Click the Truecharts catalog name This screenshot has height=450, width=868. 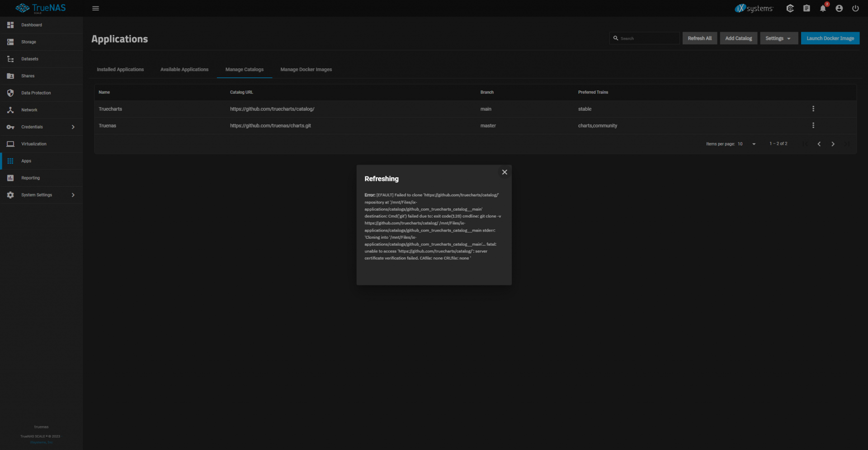click(x=110, y=109)
